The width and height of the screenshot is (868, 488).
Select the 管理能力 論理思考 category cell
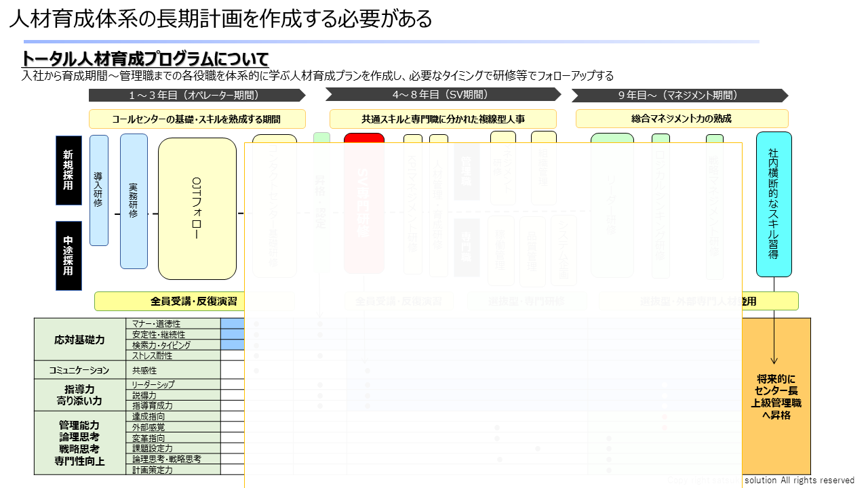coord(80,443)
